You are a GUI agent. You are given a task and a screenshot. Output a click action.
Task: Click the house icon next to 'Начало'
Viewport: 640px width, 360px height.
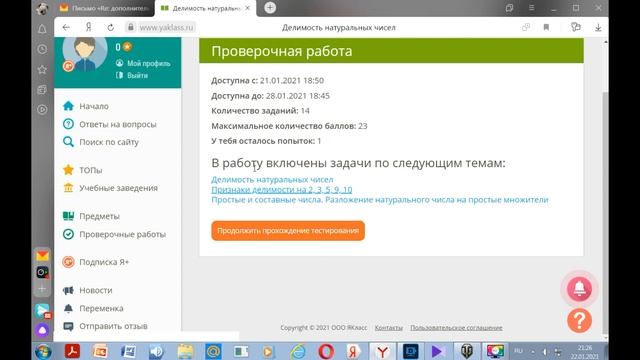point(68,106)
